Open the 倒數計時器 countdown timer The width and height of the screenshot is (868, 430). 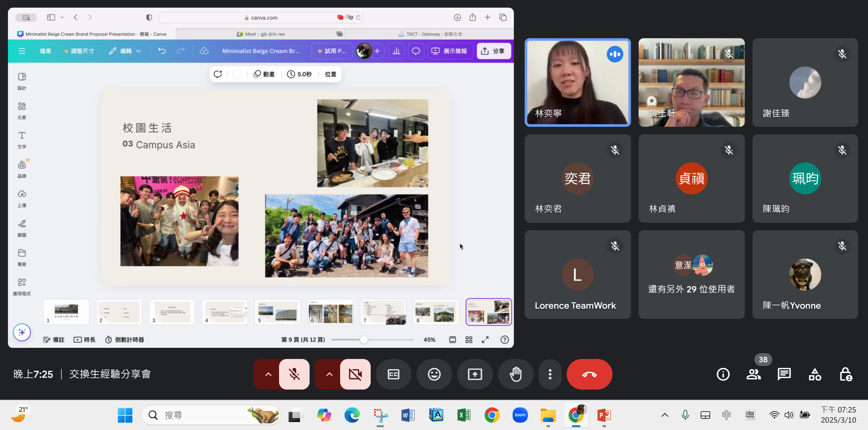pyautogui.click(x=124, y=340)
